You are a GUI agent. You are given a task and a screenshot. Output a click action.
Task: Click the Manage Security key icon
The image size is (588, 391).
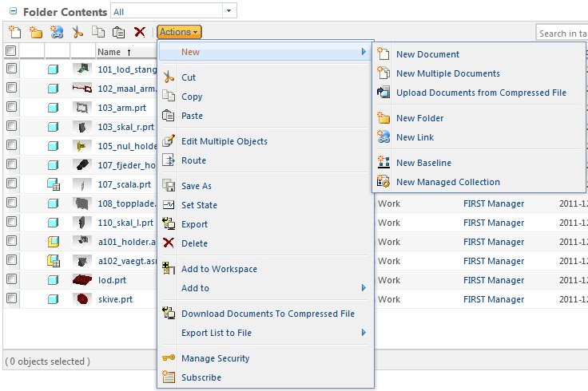pos(169,358)
